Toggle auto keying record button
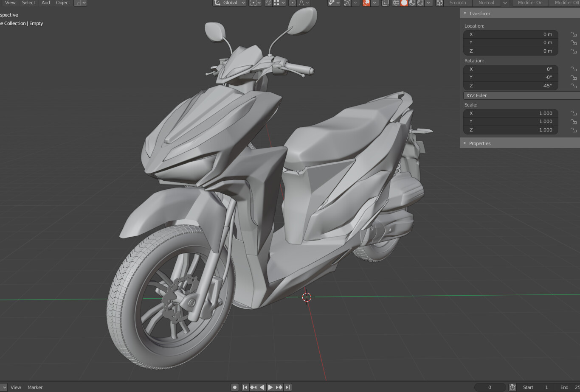Viewport: 580px width, 392px height. [235, 387]
